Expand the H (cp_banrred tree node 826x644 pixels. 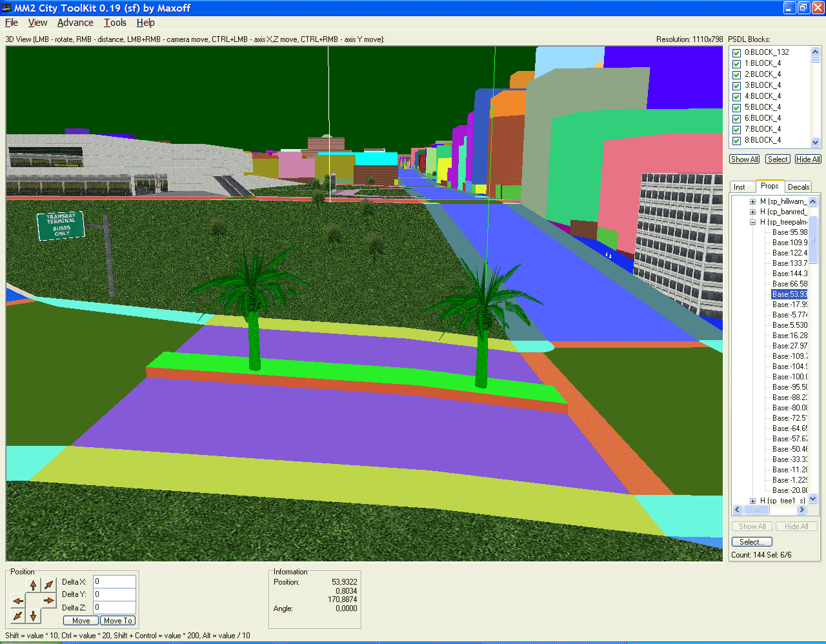coord(752,212)
